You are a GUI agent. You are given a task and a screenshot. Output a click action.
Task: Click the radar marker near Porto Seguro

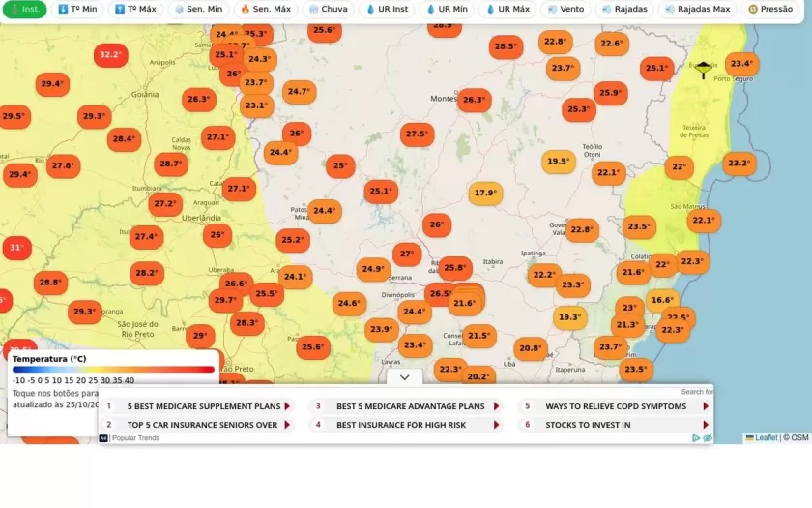pos(703,70)
